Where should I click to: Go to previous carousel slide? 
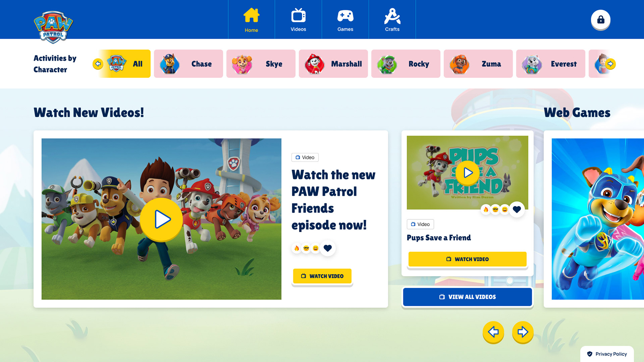493,332
